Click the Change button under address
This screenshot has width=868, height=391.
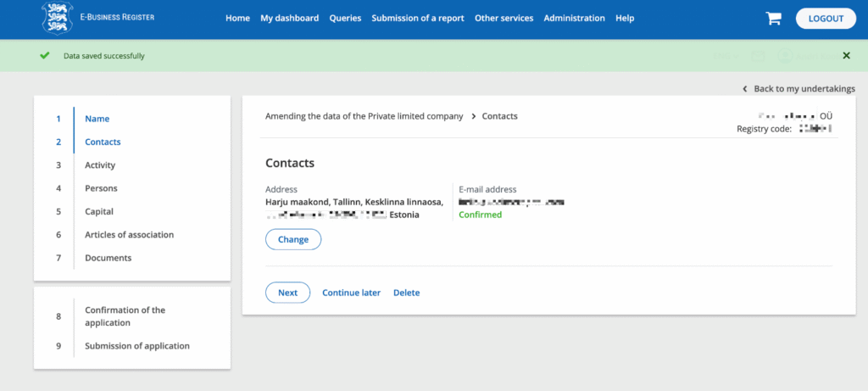pyautogui.click(x=293, y=240)
